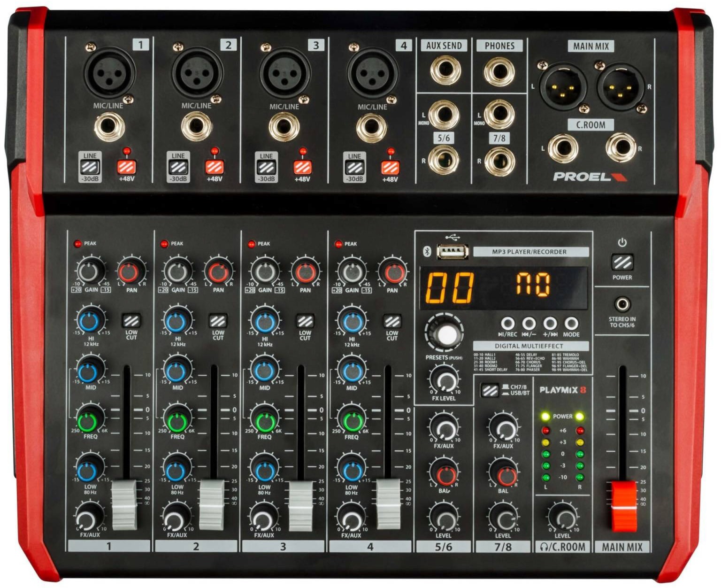
Task: Click the AUX SEND output jack
Action: 445,70
